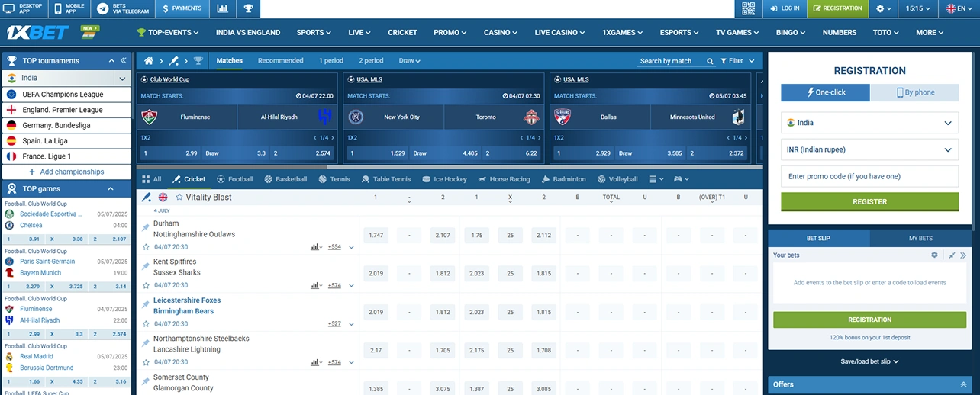Open the registration country India dropdown
The height and width of the screenshot is (395, 980).
(x=869, y=123)
